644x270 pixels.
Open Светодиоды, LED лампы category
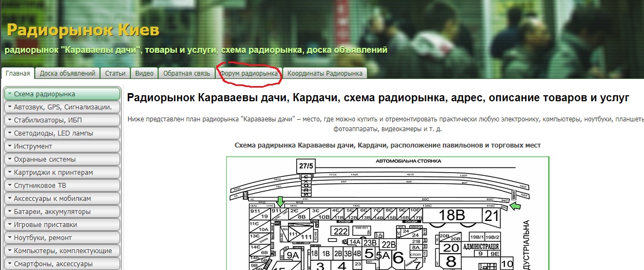pos(62,133)
